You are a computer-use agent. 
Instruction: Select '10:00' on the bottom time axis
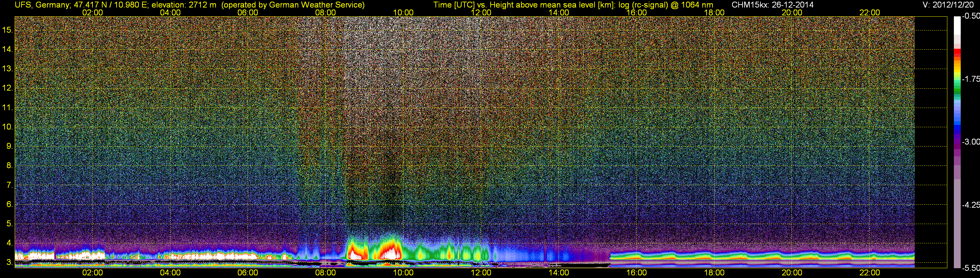[x=403, y=273]
